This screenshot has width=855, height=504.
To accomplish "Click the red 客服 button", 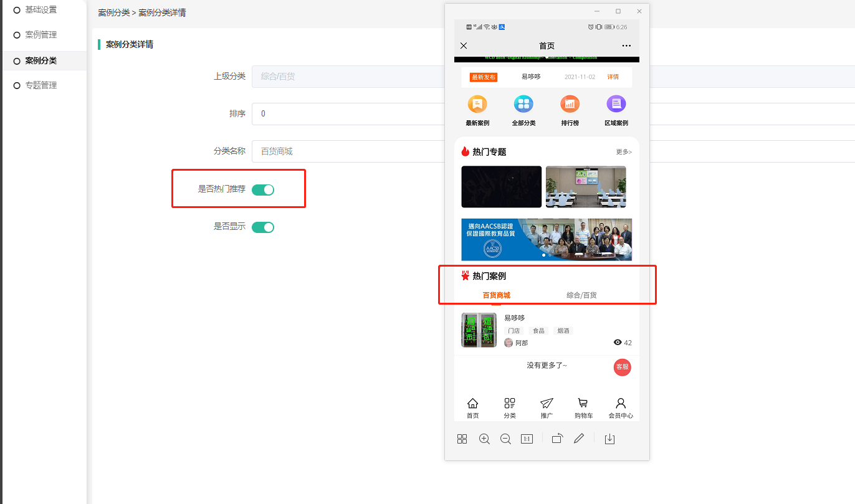I will (x=622, y=367).
